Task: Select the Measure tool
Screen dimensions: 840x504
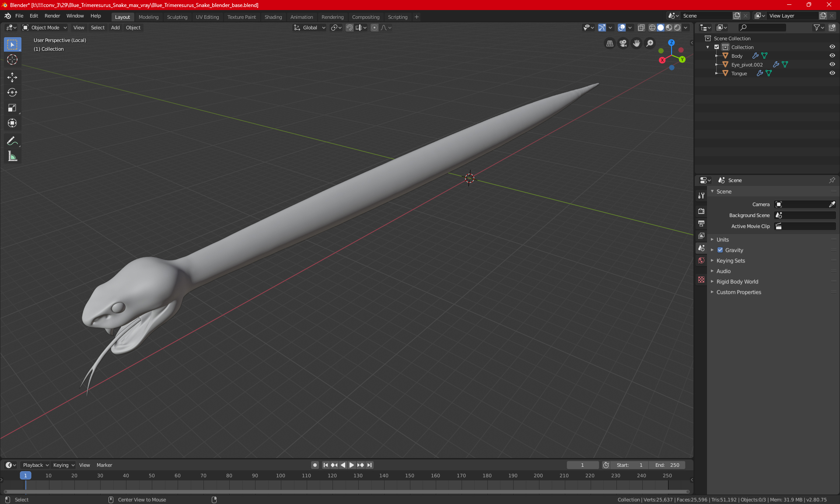Action: 12,156
